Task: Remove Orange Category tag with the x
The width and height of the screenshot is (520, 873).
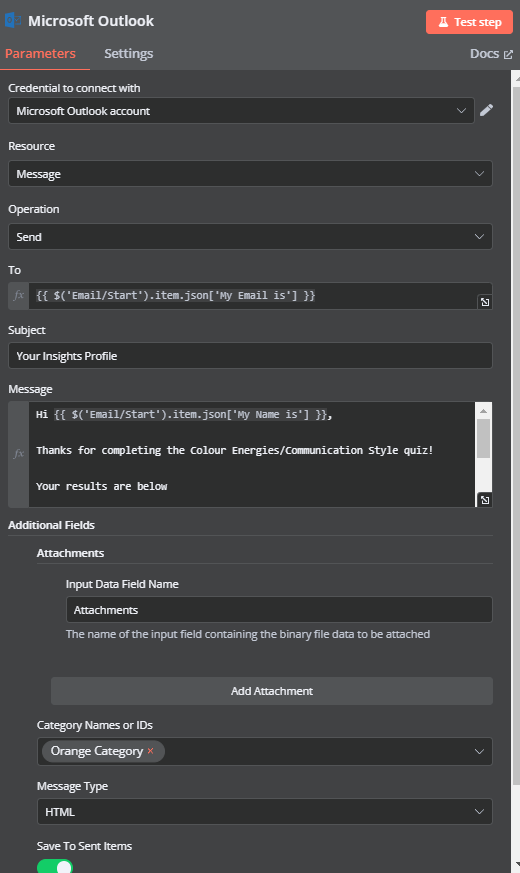Action: tap(150, 751)
